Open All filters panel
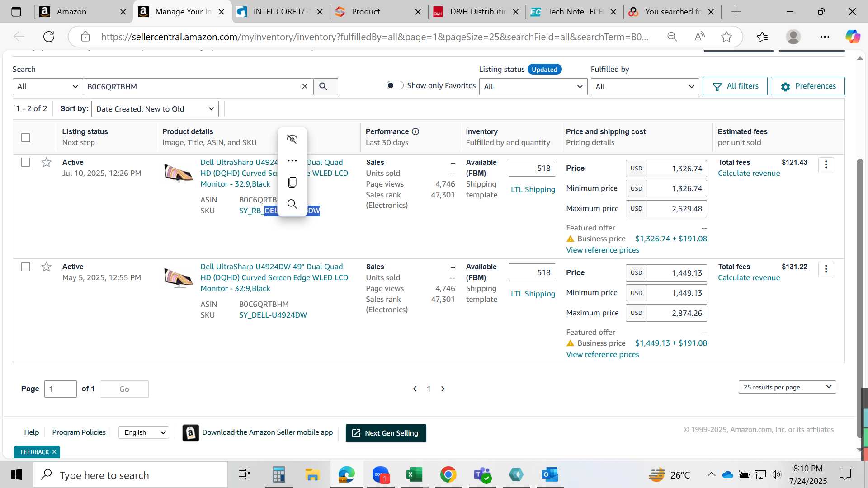Image resolution: width=868 pixels, height=488 pixels. pos(735,86)
